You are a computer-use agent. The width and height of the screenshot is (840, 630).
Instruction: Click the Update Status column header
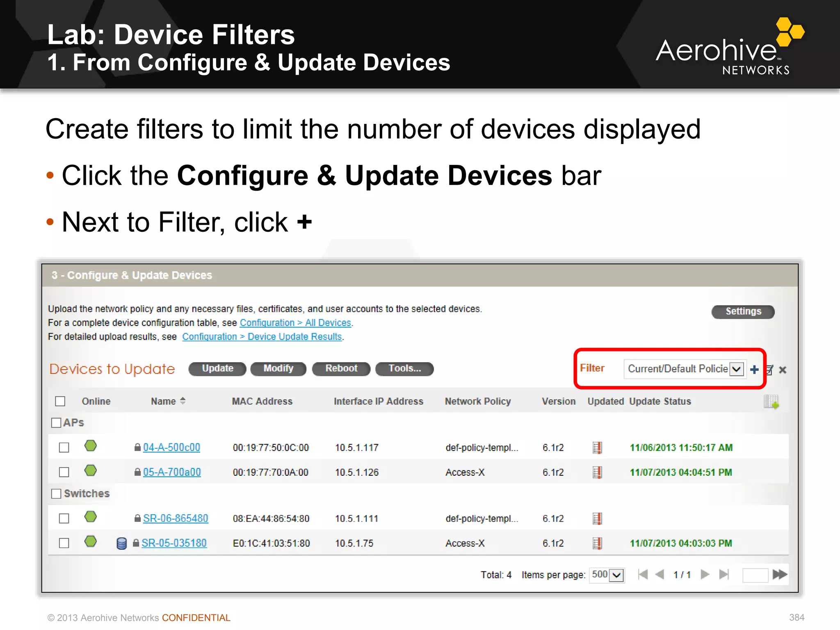(x=660, y=402)
